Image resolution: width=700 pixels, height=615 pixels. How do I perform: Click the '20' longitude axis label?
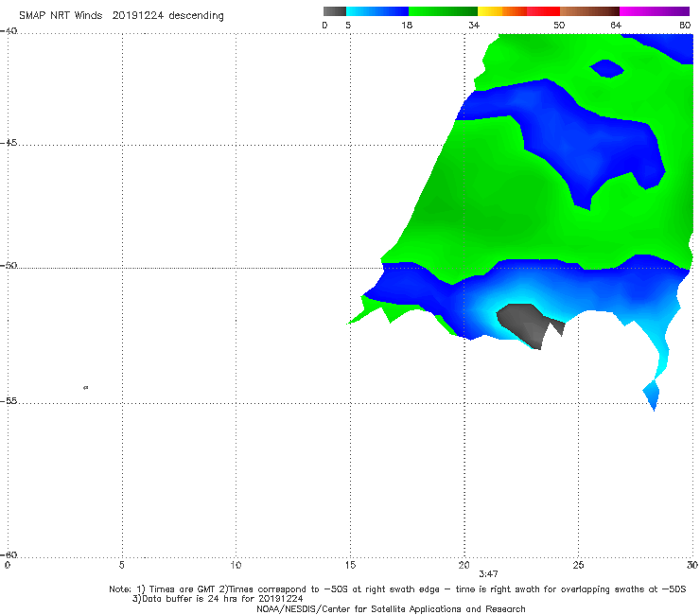coord(464,565)
